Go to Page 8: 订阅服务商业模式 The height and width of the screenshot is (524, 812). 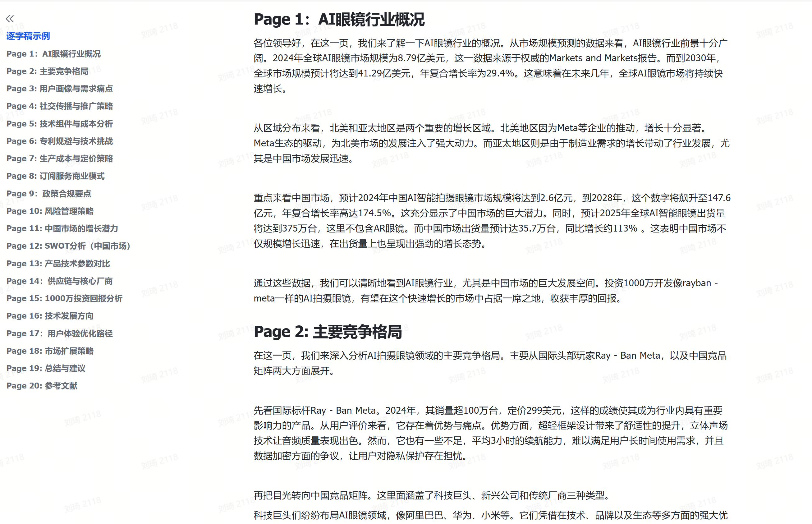tap(55, 176)
